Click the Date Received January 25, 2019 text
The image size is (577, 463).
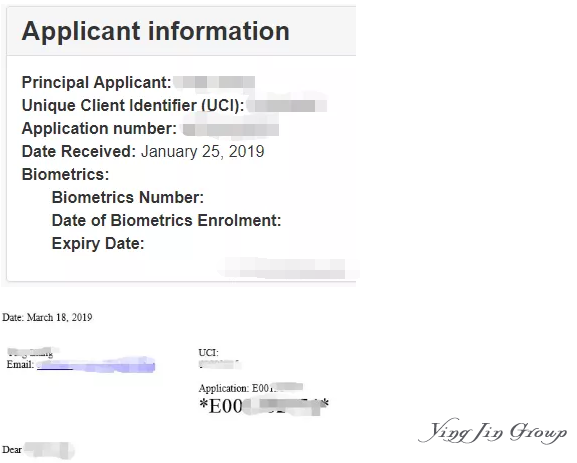click(143, 152)
